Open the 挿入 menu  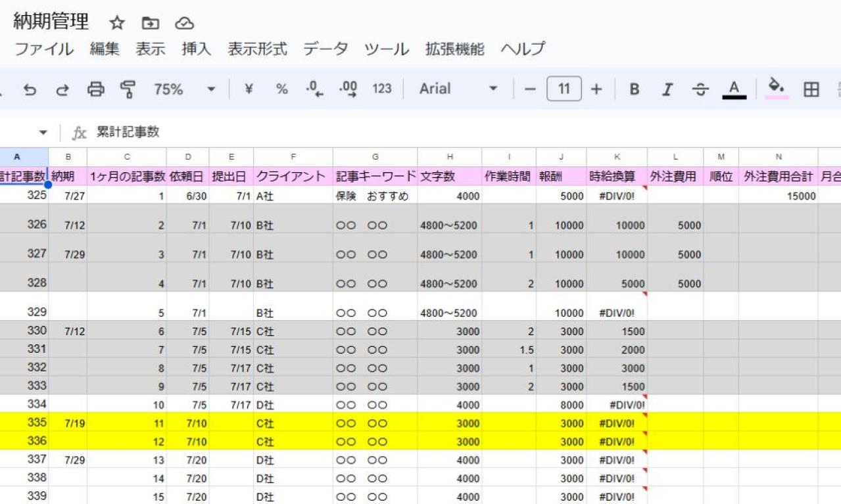tap(197, 49)
